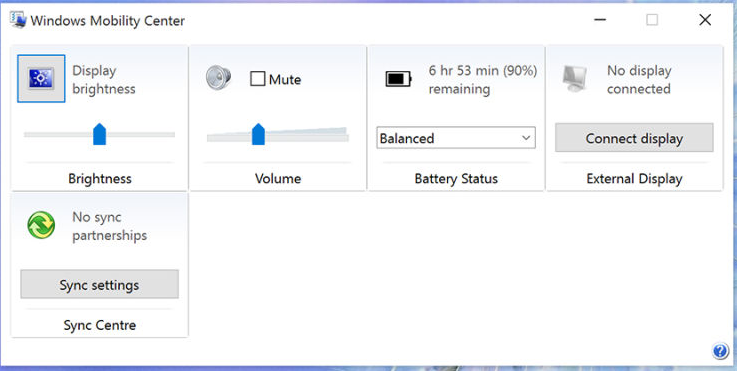Expand the Balanced power plan dropdown
The image size is (737, 371).
click(x=456, y=138)
